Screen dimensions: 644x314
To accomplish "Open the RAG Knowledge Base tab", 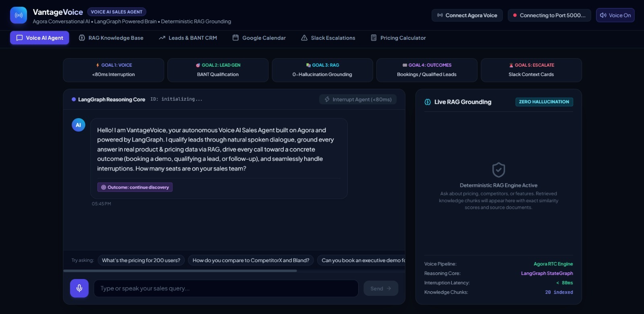I will (111, 38).
